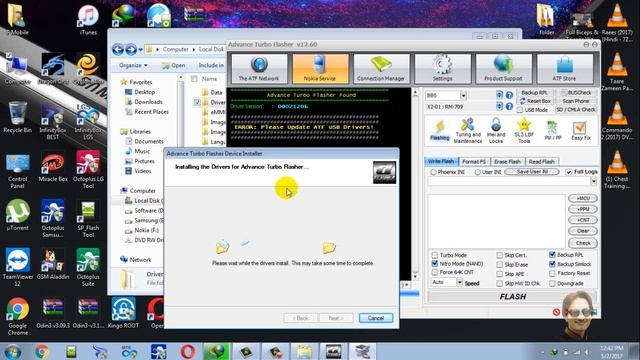This screenshot has height=360, width=640.
Task: Click the Windows Start button
Action: [x=13, y=351]
